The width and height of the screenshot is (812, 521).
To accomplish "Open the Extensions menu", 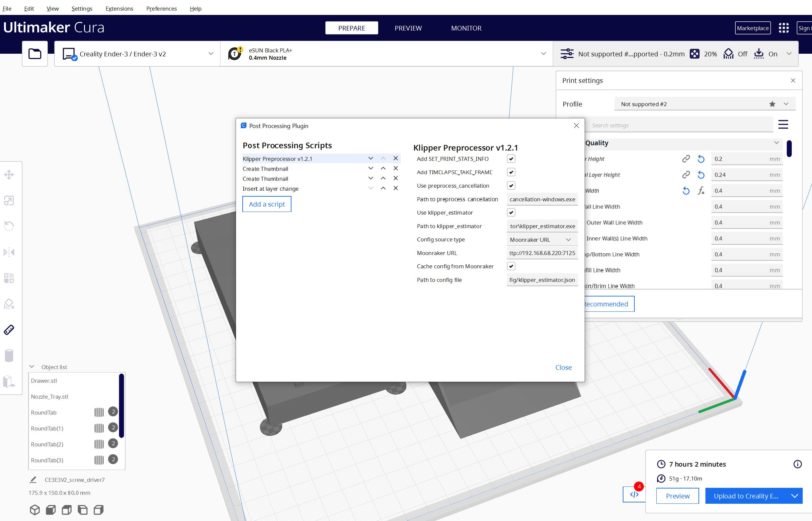I will pos(119,9).
